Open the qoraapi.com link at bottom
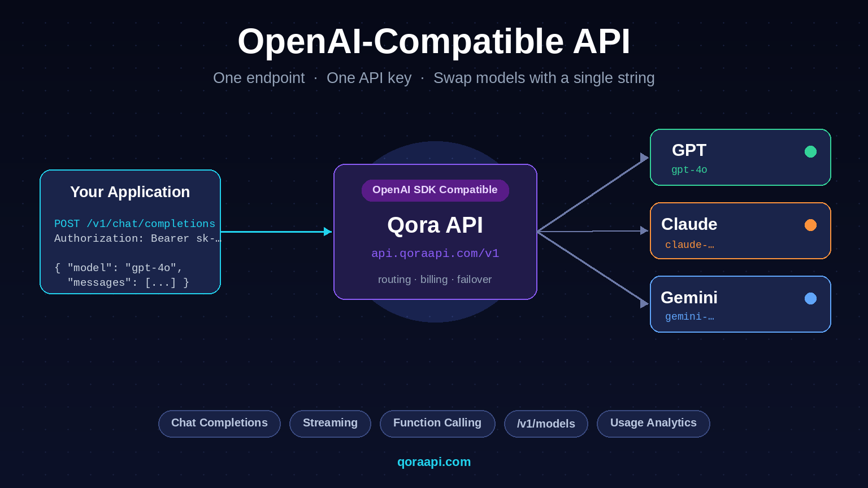Image resolution: width=868 pixels, height=488 pixels. 434,462
